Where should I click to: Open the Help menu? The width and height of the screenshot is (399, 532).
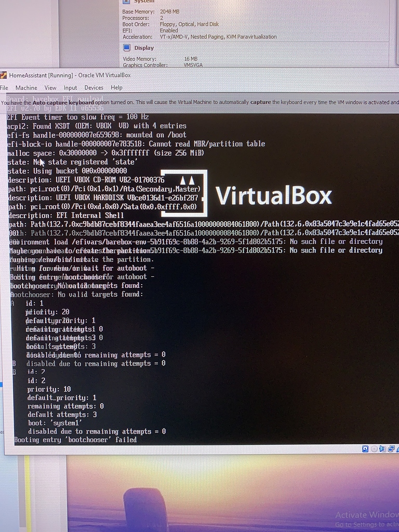(x=116, y=88)
